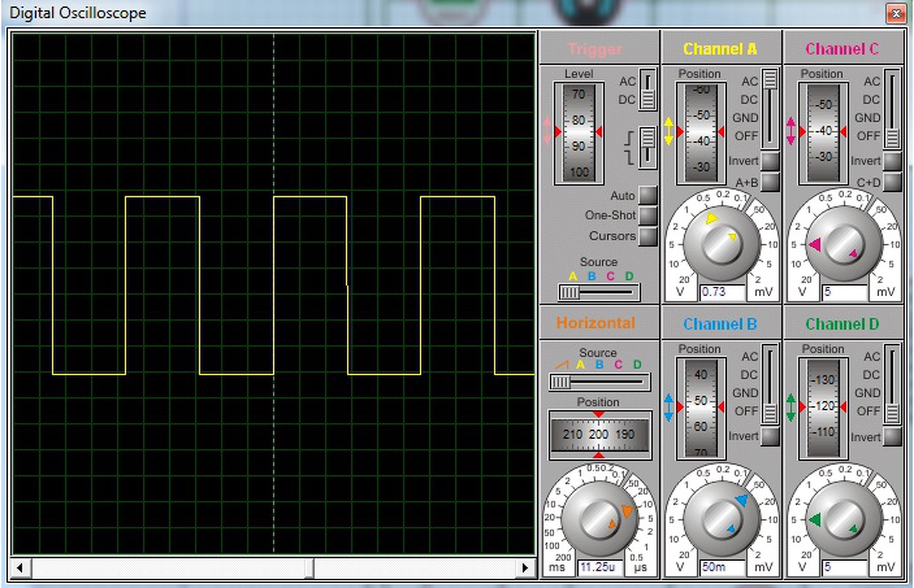Click the Channel B DC label

pos(750,375)
